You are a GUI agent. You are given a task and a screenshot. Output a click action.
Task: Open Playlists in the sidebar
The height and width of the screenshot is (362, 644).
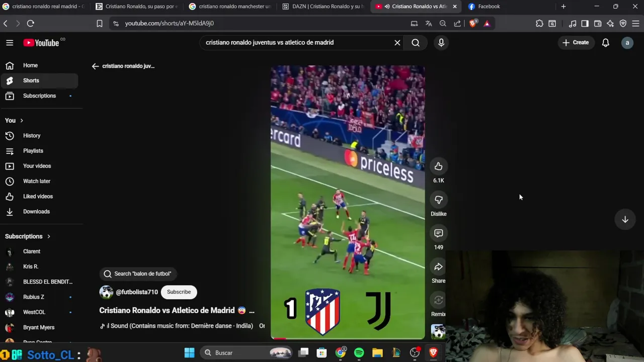tap(39, 151)
